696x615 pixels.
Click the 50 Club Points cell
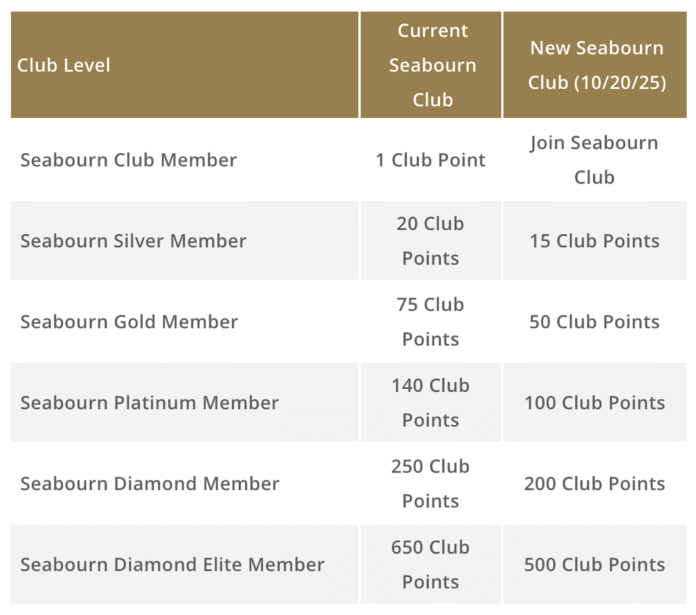pyautogui.click(x=594, y=322)
